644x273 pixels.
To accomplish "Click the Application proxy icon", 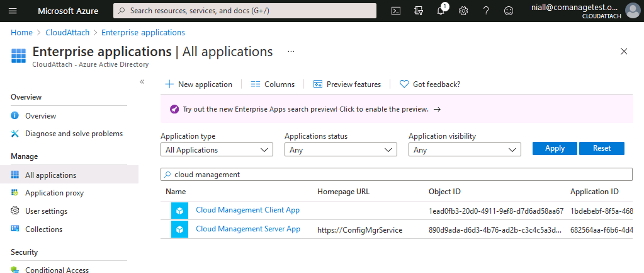I will point(14,193).
